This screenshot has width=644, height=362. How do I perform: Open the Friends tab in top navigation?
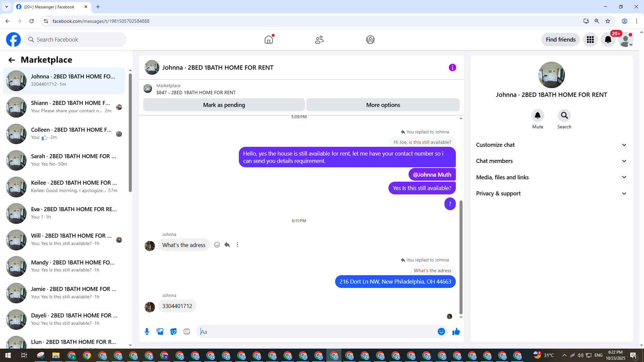[x=319, y=40]
